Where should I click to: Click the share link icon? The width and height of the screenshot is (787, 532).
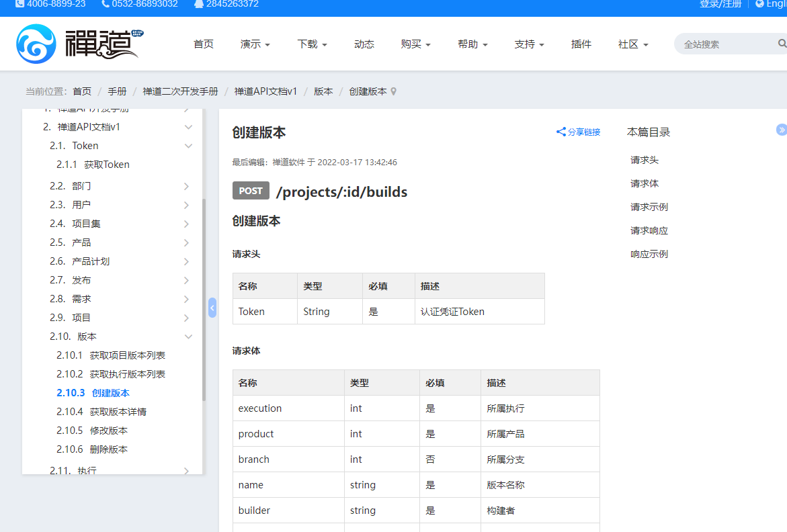pyautogui.click(x=561, y=132)
